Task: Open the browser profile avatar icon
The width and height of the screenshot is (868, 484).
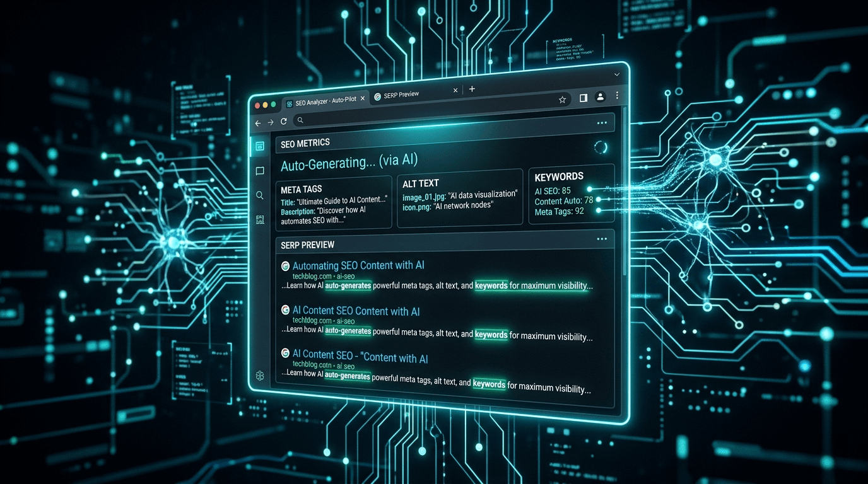Action: point(599,98)
